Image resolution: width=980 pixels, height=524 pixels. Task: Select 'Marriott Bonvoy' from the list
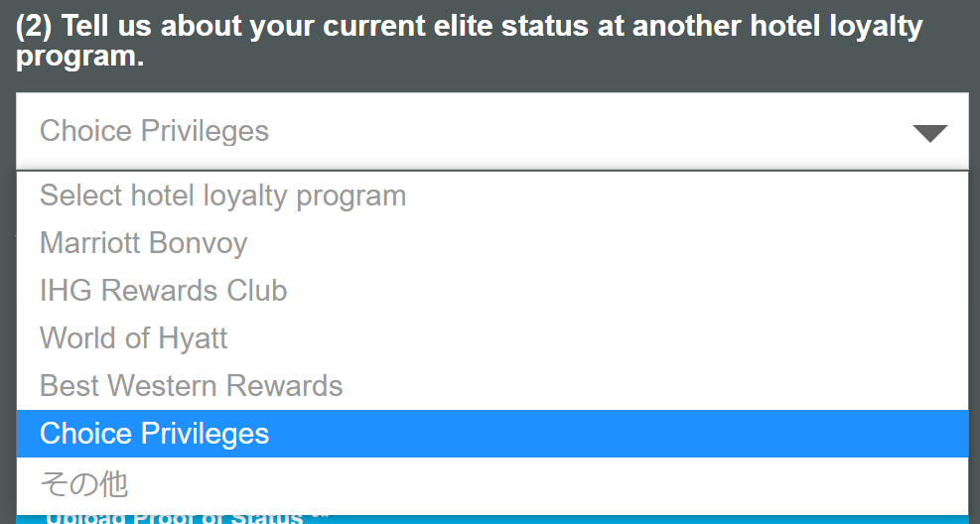pyautogui.click(x=144, y=243)
